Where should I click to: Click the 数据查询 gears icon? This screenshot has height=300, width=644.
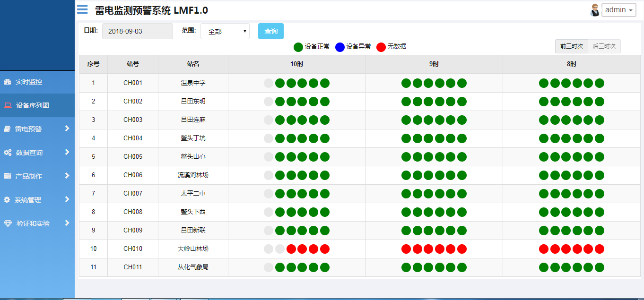tap(8, 153)
